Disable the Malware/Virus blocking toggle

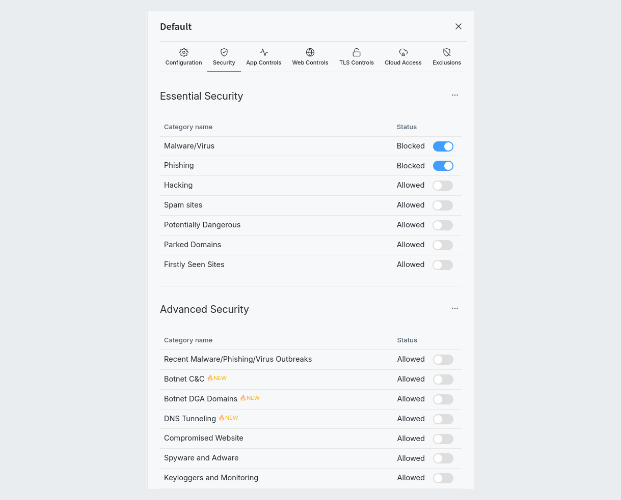pyautogui.click(x=443, y=146)
